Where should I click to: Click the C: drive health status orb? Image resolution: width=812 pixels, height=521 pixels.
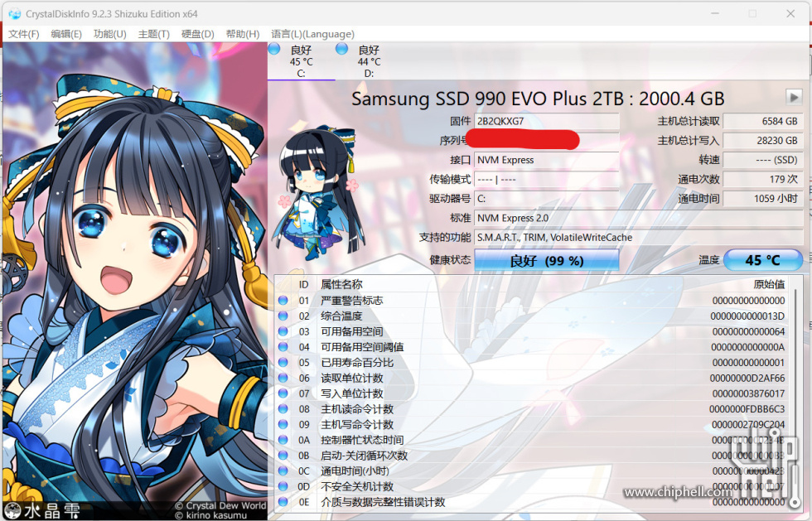274,49
